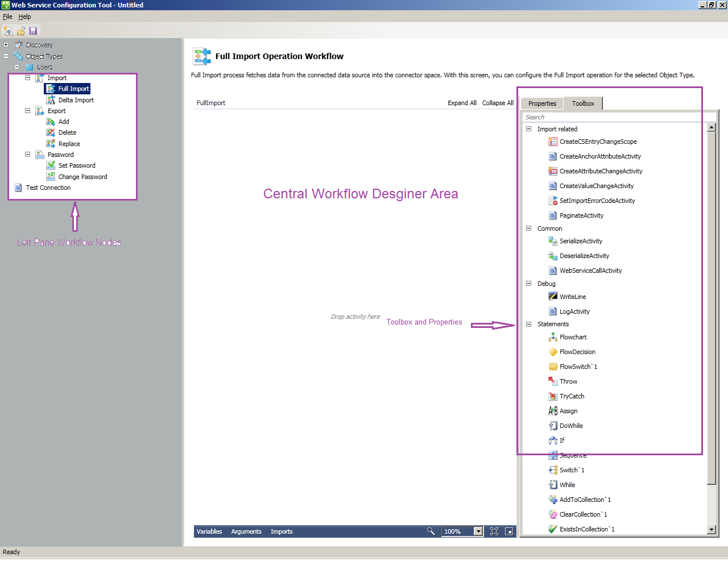The height and width of the screenshot is (582, 728).
Task: Switch to the Properties tab
Action: [541, 103]
